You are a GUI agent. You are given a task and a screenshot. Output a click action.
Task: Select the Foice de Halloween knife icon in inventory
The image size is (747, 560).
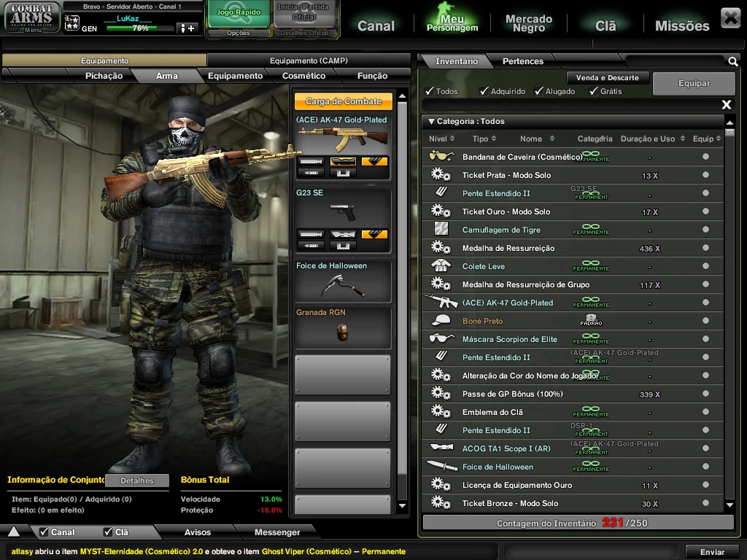440,467
